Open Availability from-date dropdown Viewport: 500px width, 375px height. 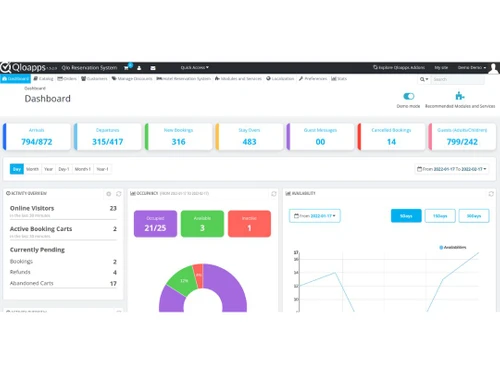pos(315,216)
